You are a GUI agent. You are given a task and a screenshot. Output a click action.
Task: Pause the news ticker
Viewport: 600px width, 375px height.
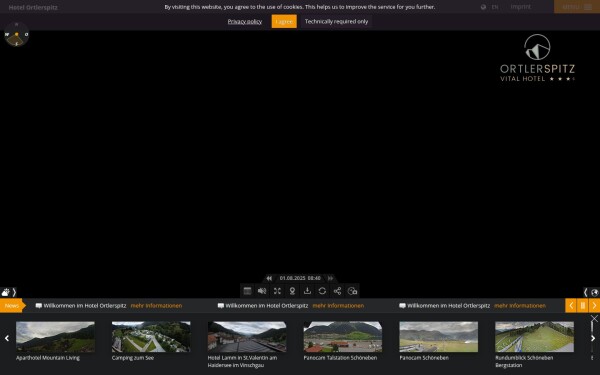click(582, 305)
